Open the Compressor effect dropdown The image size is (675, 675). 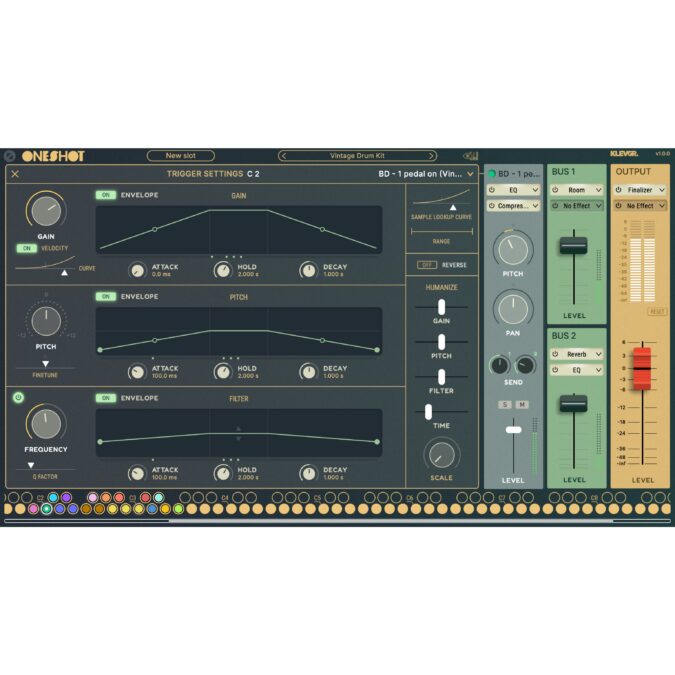(535, 206)
